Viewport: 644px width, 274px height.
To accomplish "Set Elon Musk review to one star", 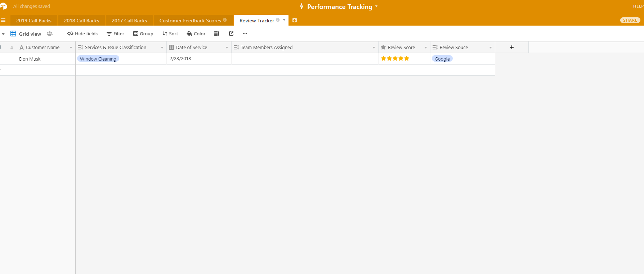I will point(384,59).
